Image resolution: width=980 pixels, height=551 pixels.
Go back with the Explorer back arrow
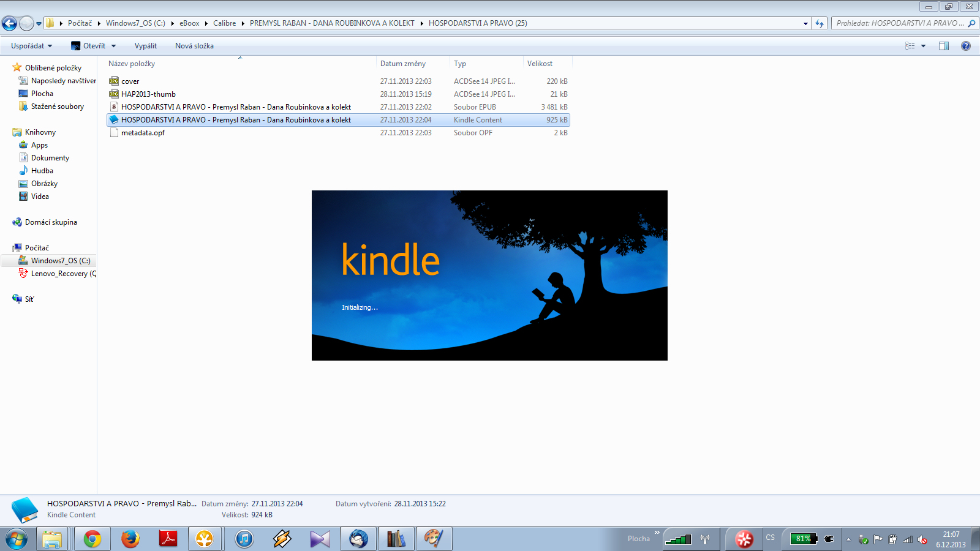click(9, 23)
